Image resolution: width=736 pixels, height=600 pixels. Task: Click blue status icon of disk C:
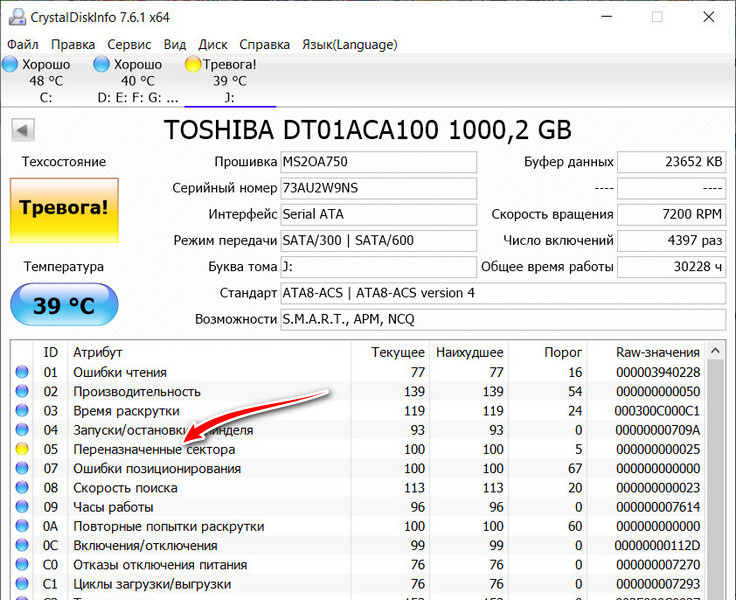pos(10,64)
